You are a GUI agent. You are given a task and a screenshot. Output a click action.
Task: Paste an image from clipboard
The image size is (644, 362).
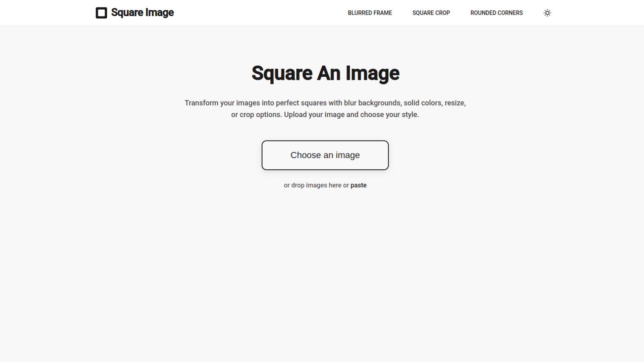[358, 185]
